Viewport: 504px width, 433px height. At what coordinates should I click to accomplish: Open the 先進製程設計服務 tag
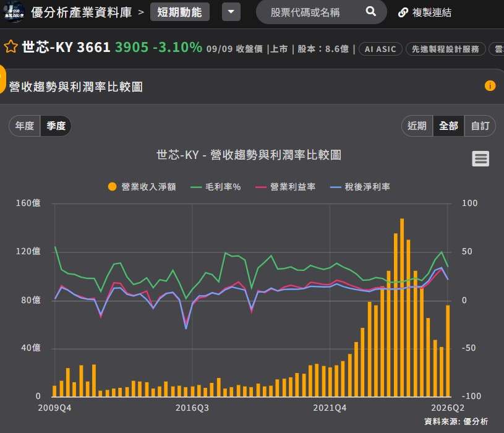[445, 49]
